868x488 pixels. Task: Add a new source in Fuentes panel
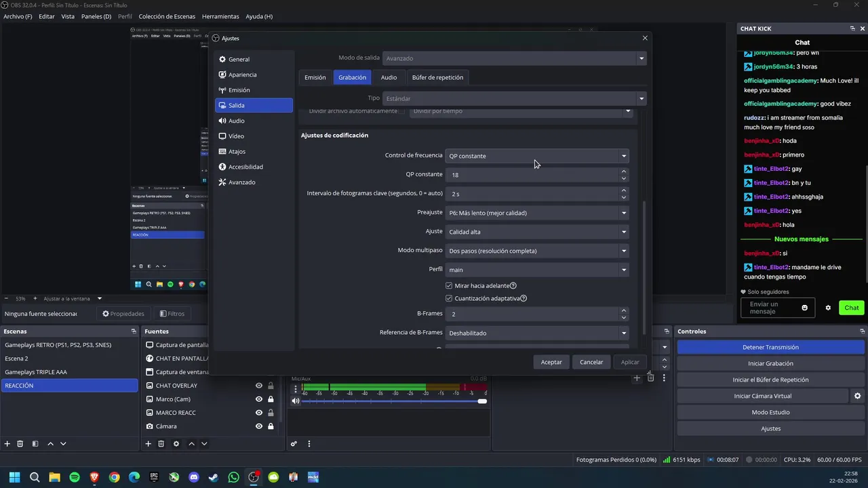pyautogui.click(x=148, y=444)
